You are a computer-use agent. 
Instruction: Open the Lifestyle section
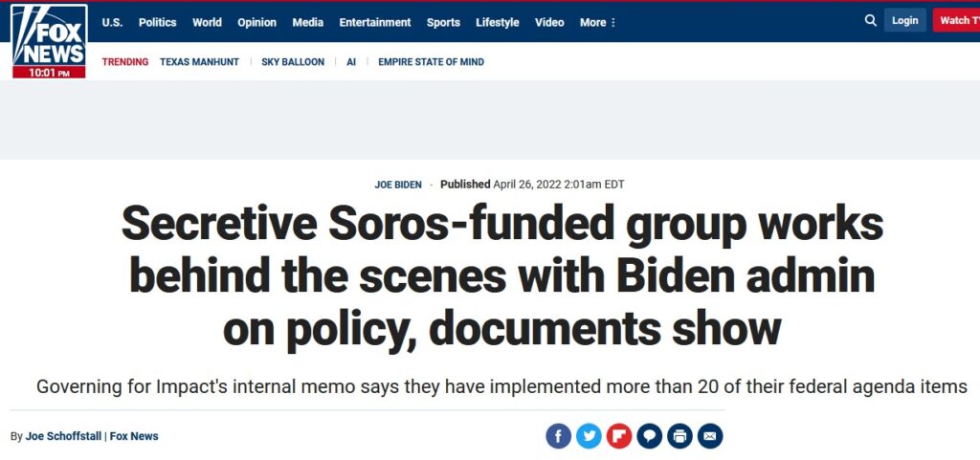(498, 22)
